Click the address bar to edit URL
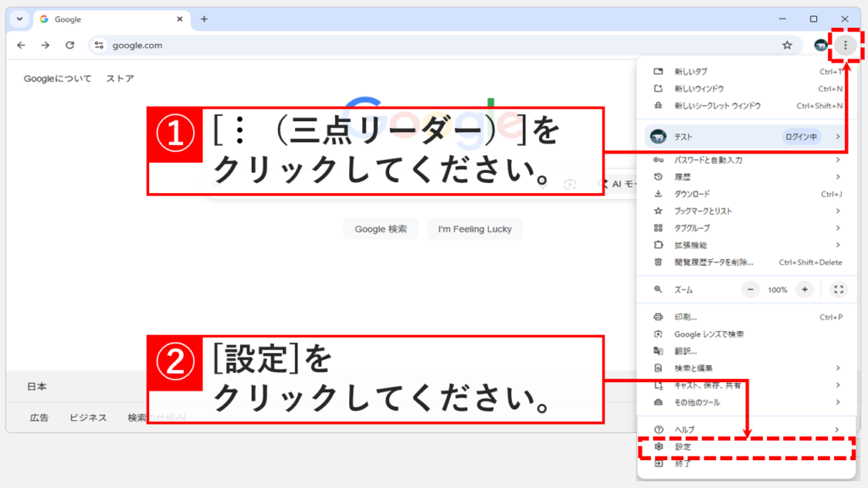This screenshot has height=488, width=868. (339, 45)
